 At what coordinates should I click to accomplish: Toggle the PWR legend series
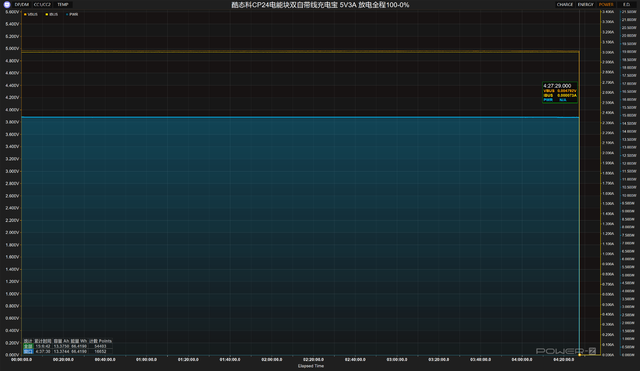(x=72, y=14)
